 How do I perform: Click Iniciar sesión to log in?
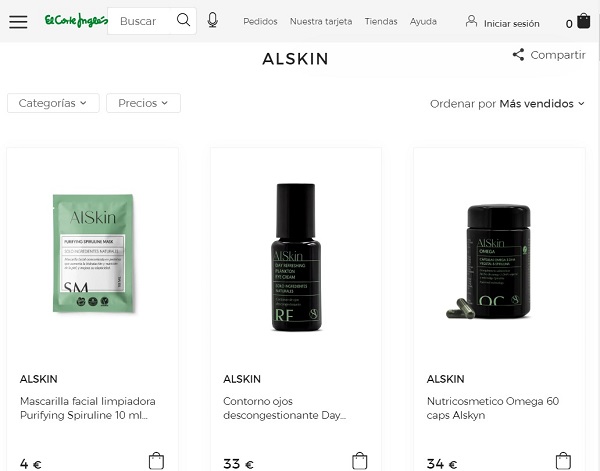point(512,24)
